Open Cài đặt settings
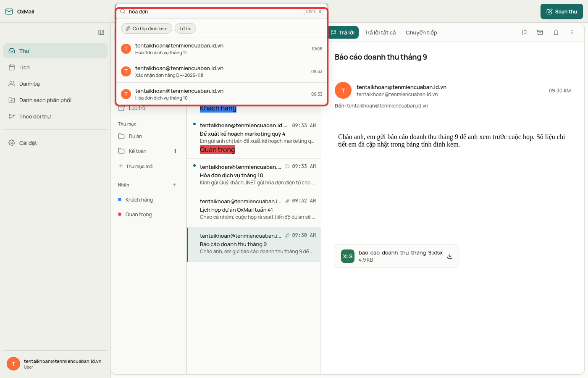 [55, 143]
